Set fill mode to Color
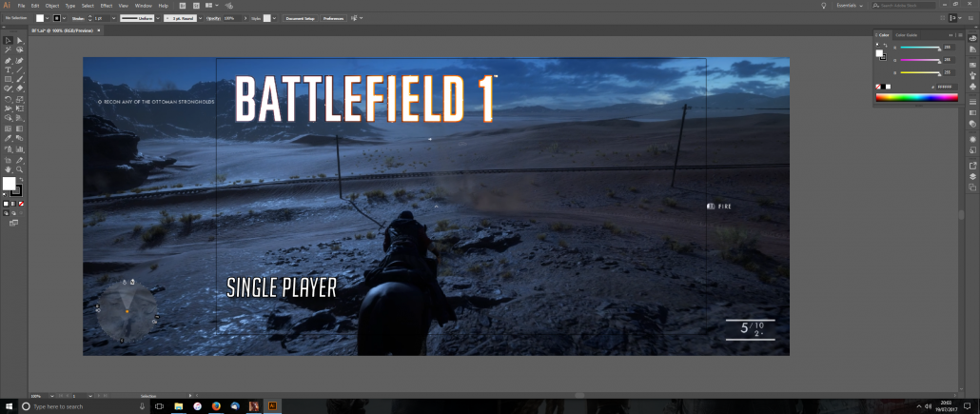Screen dimensions: 980x414 pos(7,204)
